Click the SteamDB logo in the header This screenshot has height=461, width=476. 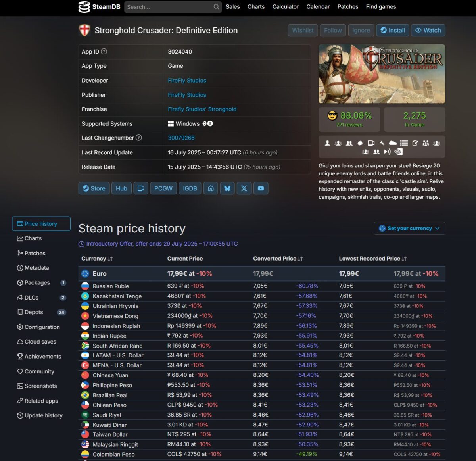point(99,7)
